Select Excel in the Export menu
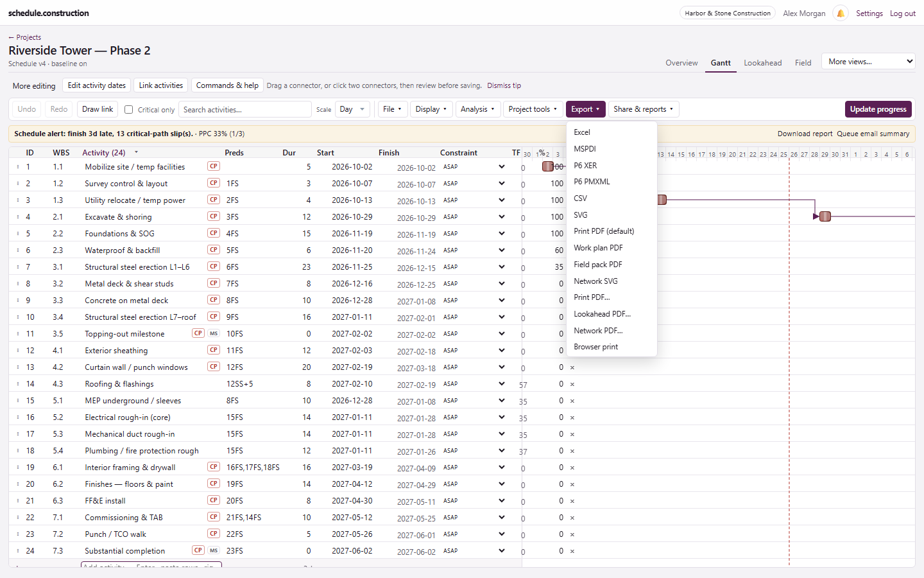This screenshot has width=924, height=578. click(x=612, y=132)
